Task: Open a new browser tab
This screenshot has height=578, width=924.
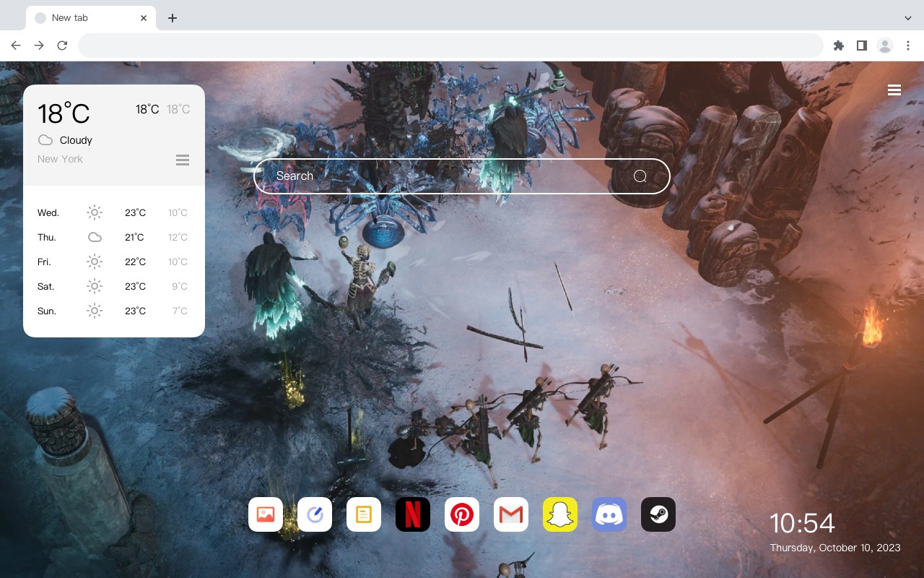Action: pyautogui.click(x=172, y=18)
